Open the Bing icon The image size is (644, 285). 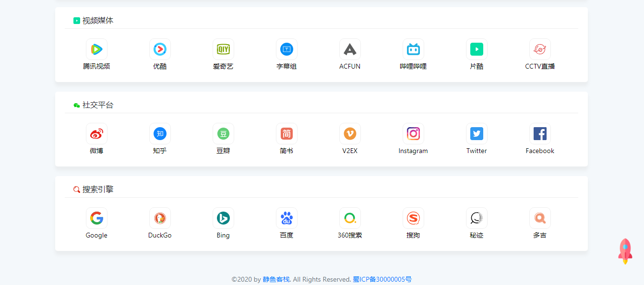[223, 218]
